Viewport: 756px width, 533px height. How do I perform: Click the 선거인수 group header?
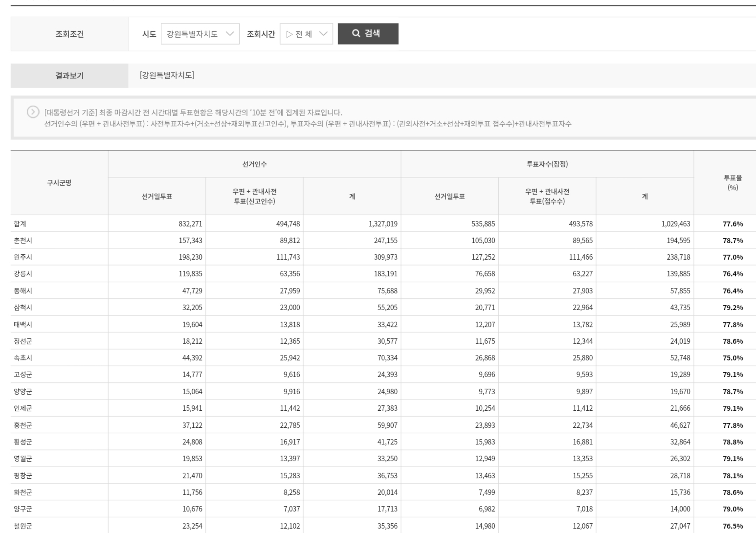coord(254,164)
